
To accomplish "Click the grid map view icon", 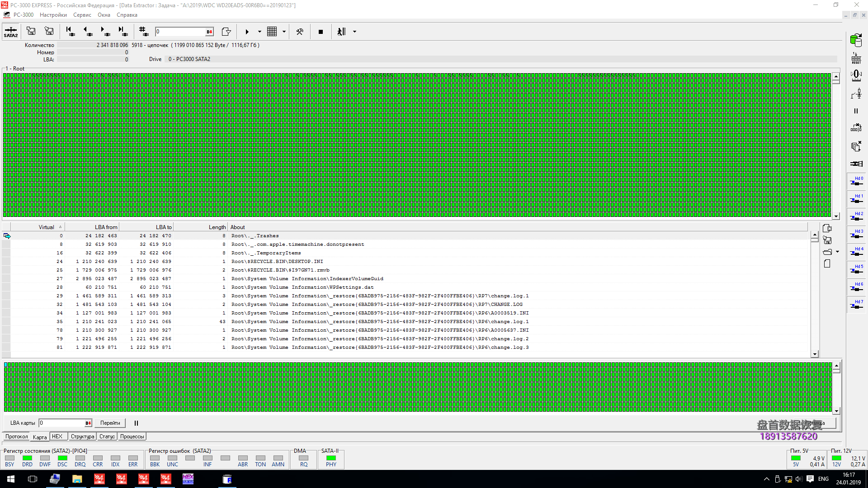I will (272, 31).
